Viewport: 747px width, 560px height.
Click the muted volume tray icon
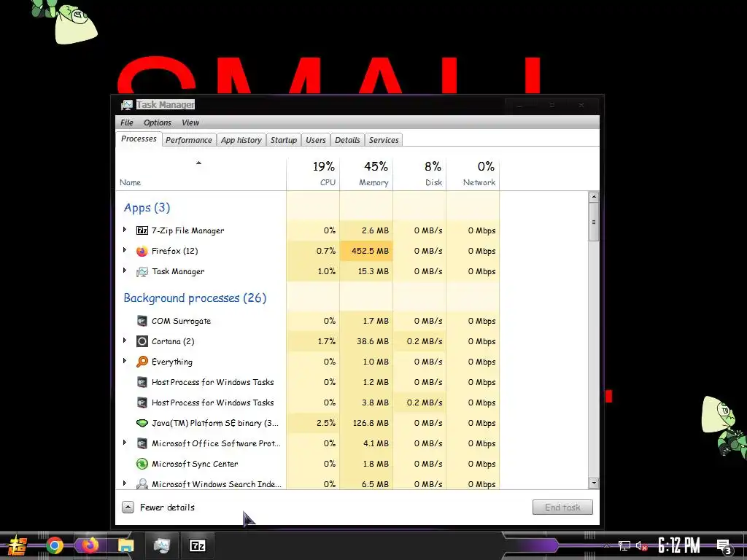point(641,545)
